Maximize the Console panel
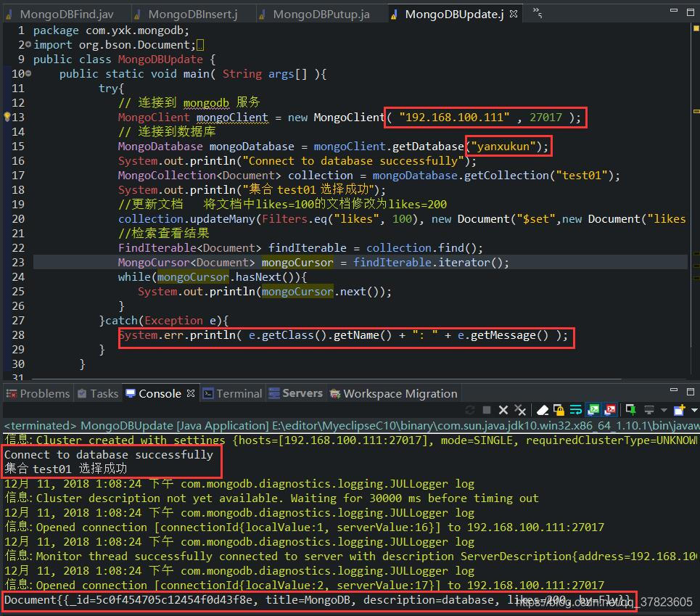This screenshot has width=700, height=616. [690, 392]
